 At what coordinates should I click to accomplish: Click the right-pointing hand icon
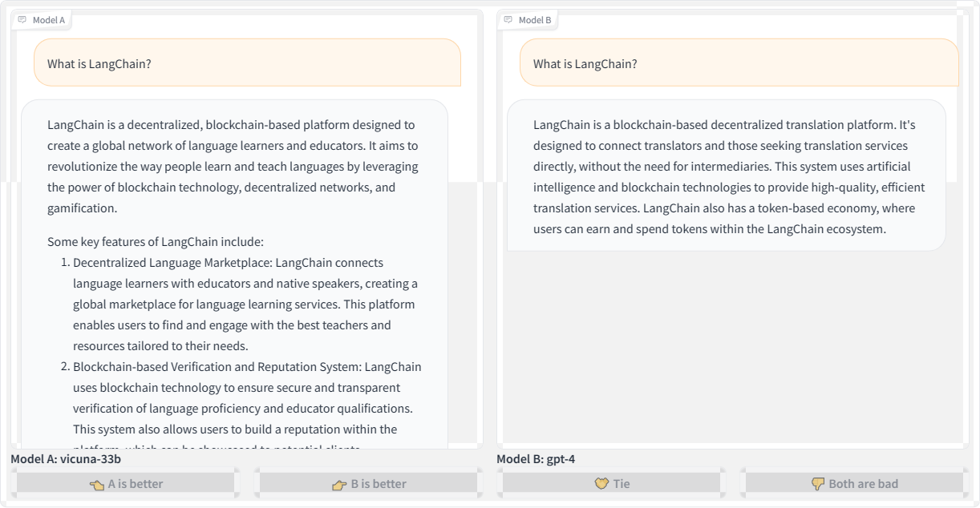click(339, 484)
